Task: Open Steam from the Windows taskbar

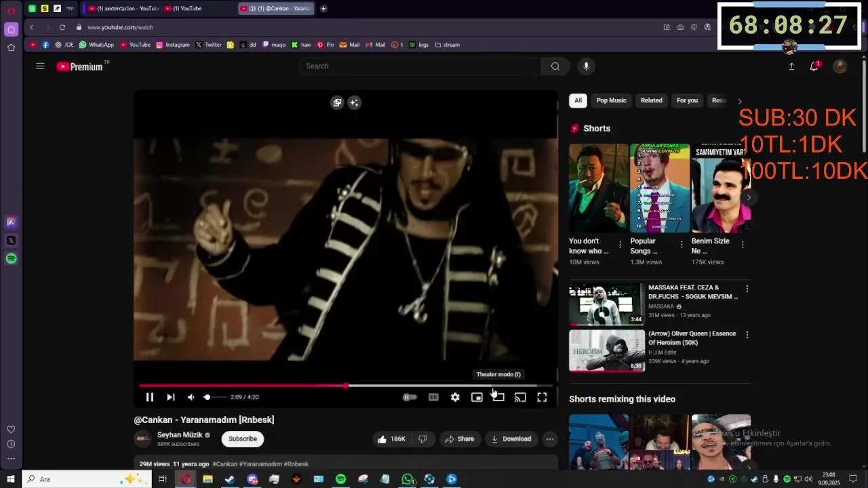Action: coord(230,479)
